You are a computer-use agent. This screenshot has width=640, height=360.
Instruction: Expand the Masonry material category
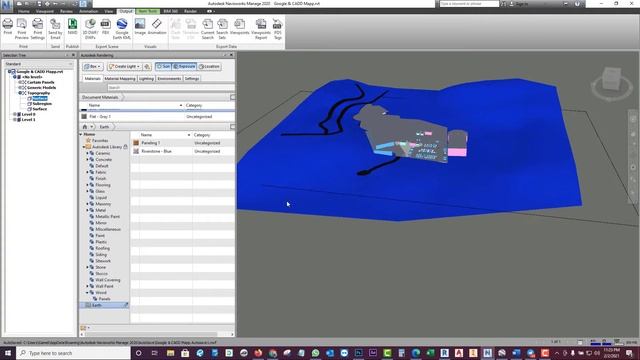pos(87,204)
